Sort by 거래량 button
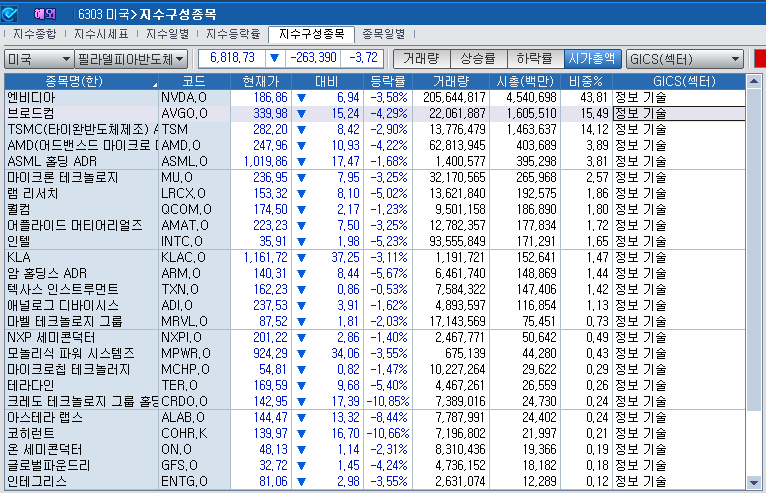 (422, 59)
